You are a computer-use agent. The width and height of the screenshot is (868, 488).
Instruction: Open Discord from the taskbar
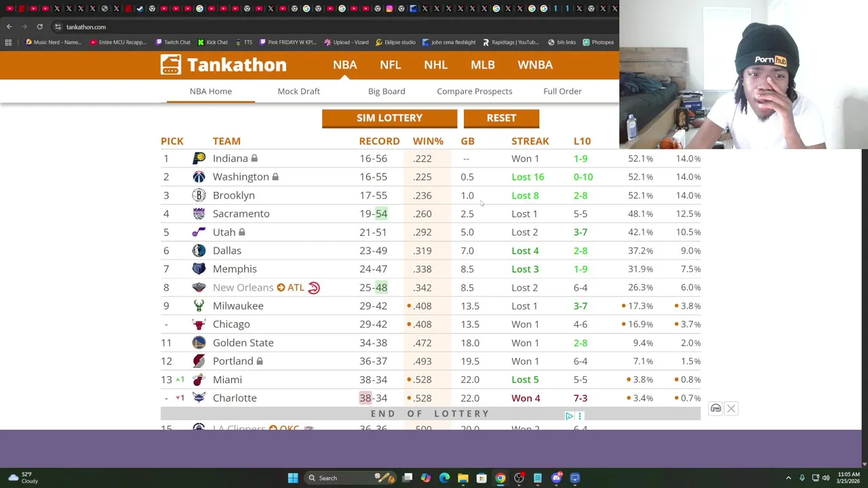point(556,478)
